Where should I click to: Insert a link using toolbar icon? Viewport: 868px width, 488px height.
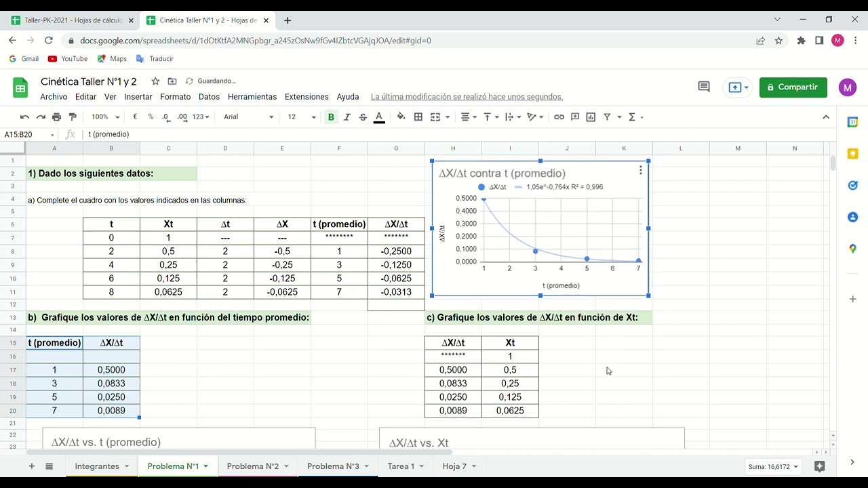(x=559, y=117)
